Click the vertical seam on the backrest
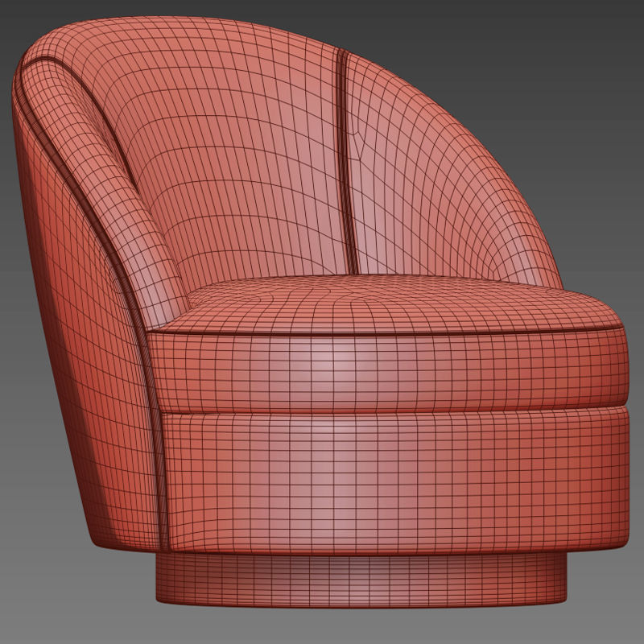The width and height of the screenshot is (644, 644). tap(347, 161)
